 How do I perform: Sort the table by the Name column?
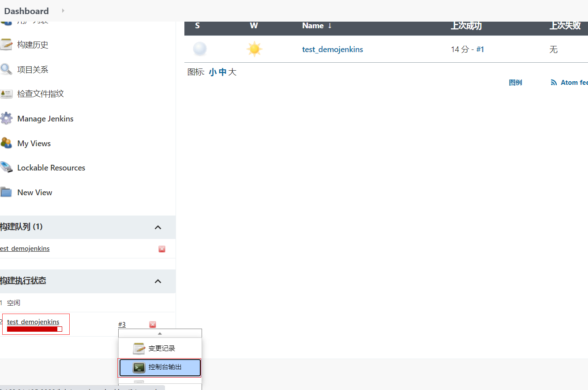[x=317, y=26]
